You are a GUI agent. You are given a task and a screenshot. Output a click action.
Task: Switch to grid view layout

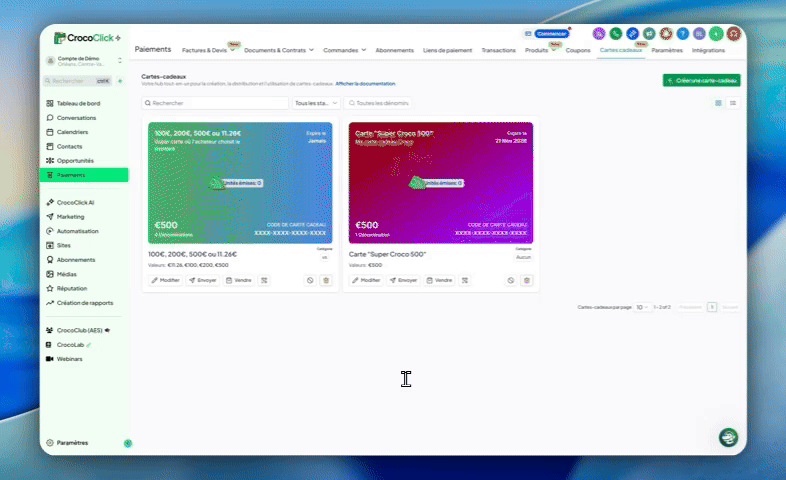tap(718, 103)
